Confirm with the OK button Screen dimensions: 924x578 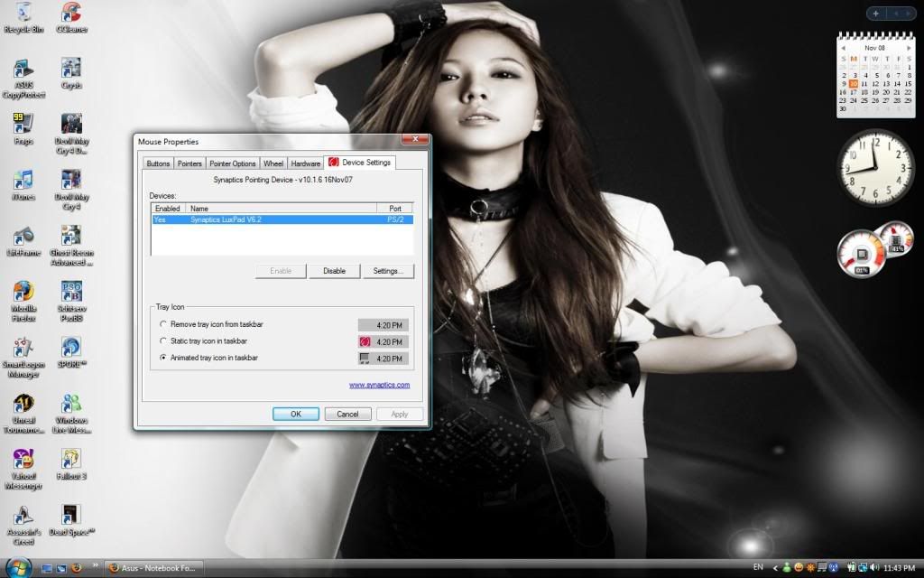click(296, 414)
